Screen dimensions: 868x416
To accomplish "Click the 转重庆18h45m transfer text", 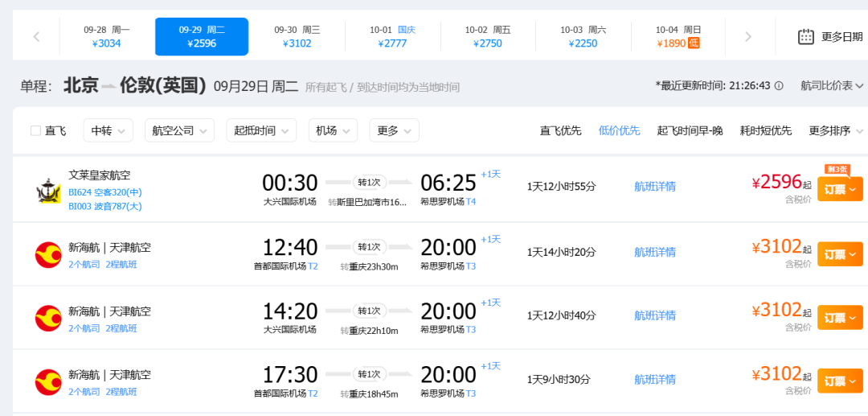I will 369,394.
